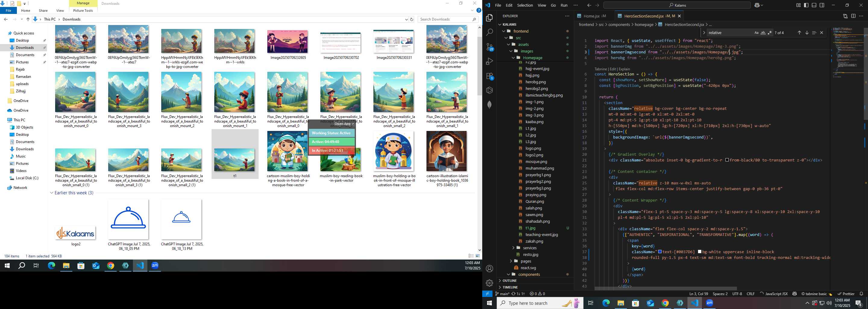This screenshot has height=309, width=868.
Task: Click the text-[#0037D6] blue color swatch
Action: (660, 252)
